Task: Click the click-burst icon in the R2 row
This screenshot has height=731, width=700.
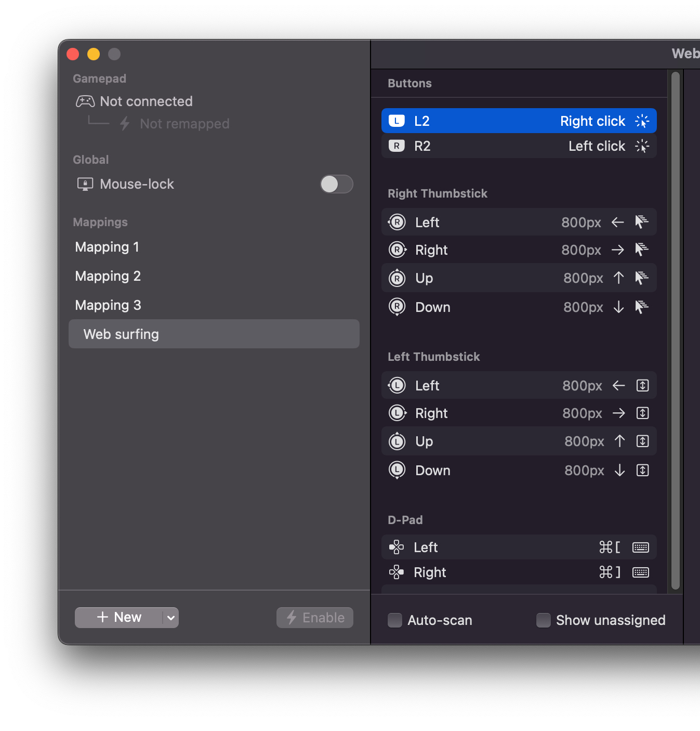Action: pyautogui.click(x=642, y=146)
